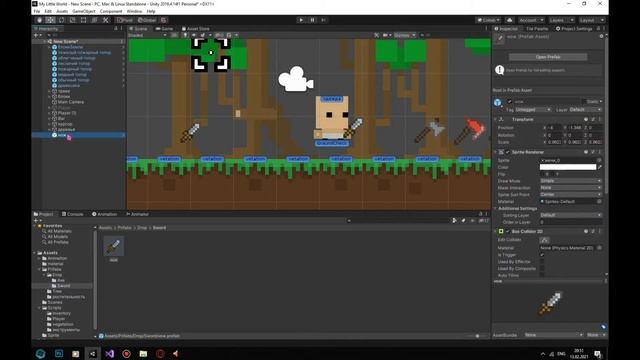The width and height of the screenshot is (640, 360).
Task: Open custom editor tools icon
Action: [x=106, y=20]
